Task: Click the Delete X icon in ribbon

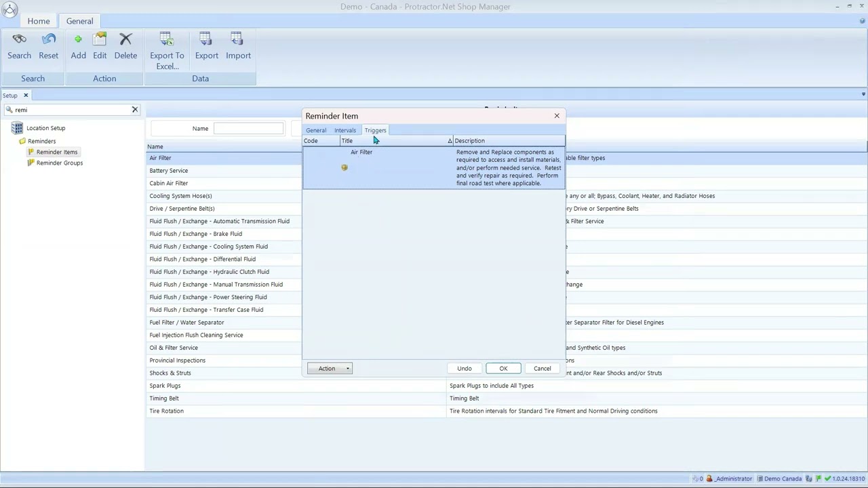Action: [125, 39]
